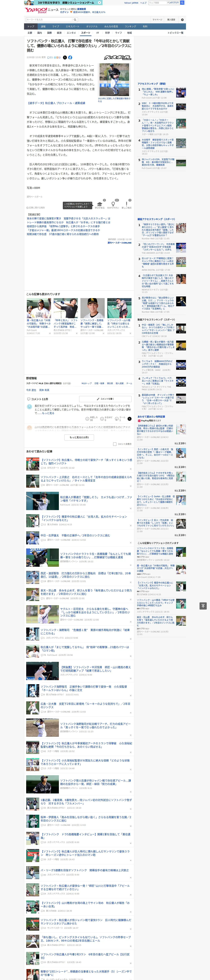This screenshot has height=980, width=210.
Task: Toggle the コメント非表示 checkbox
Action: (x=115, y=444)
